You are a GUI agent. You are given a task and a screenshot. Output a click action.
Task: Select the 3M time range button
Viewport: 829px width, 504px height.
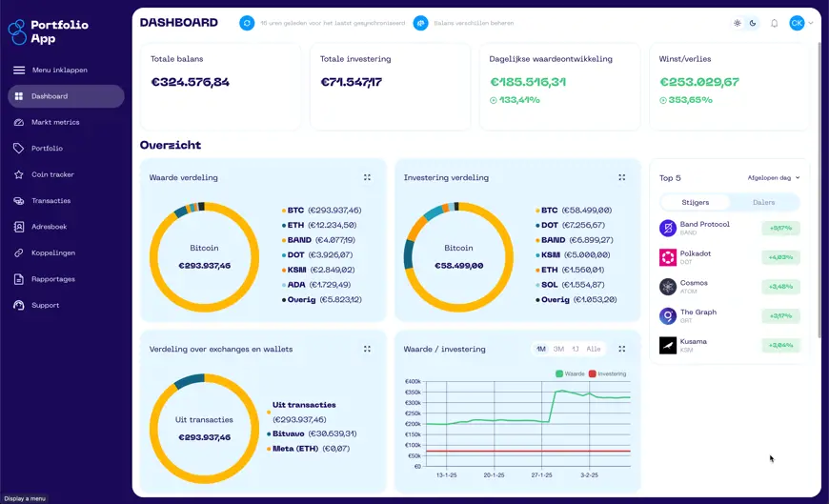pos(558,349)
